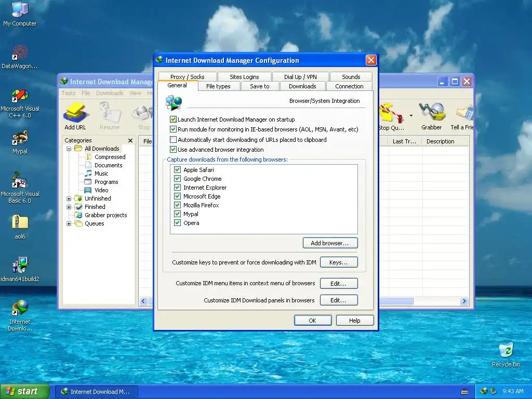Viewport: 532px width, 399px height.
Task: Open the Downloads menu in IDM window
Action: (110, 93)
